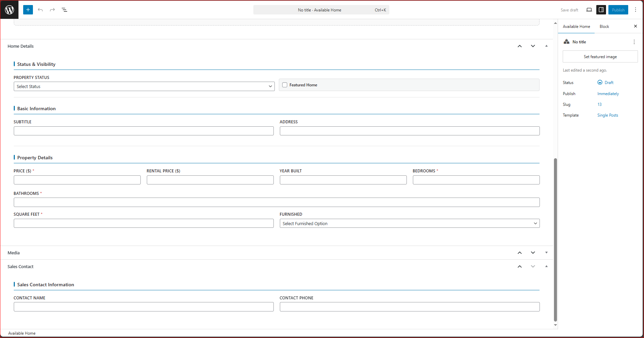The width and height of the screenshot is (644, 338).
Task: Open the editor options three-dot menu
Action: point(635,10)
